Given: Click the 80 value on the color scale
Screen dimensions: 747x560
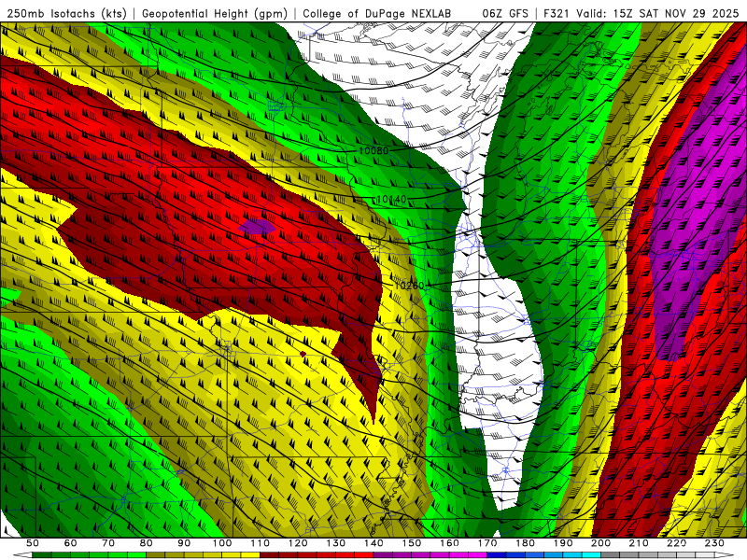Looking at the screenshot, I should click(x=147, y=543).
